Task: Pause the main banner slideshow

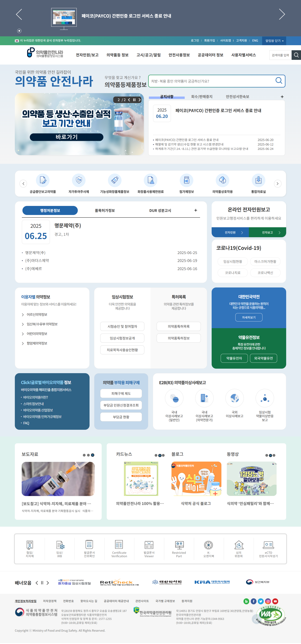Action: coord(134,100)
